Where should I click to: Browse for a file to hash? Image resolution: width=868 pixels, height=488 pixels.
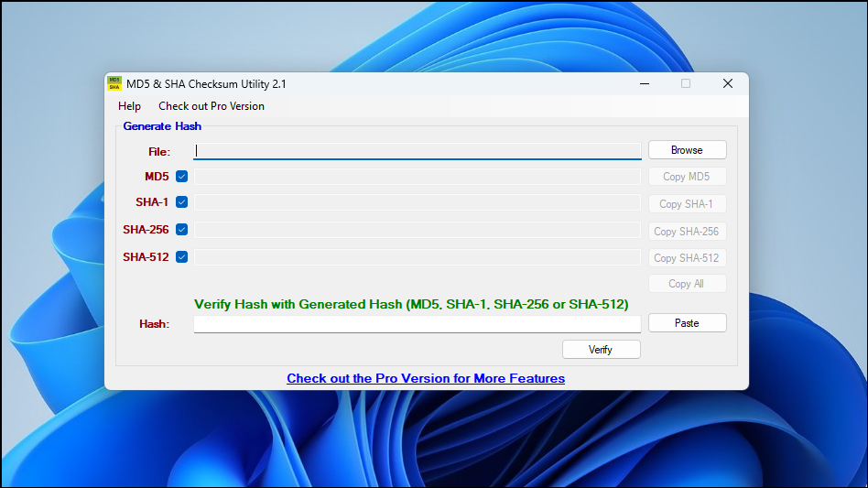(687, 150)
